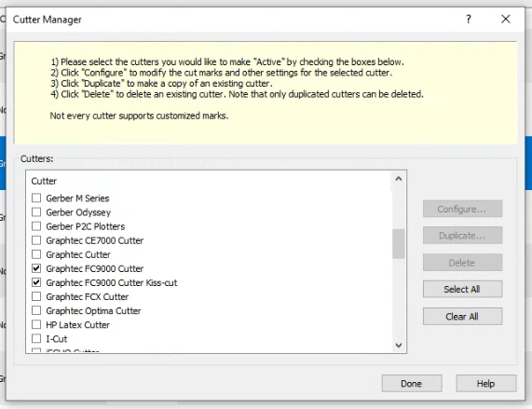Open Help from the bottom button
The height and width of the screenshot is (409, 532).
[485, 384]
